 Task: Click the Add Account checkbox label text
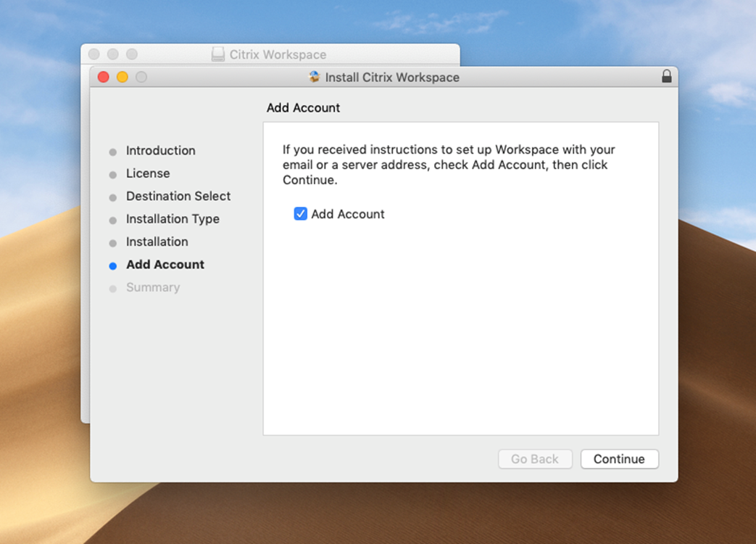(348, 214)
